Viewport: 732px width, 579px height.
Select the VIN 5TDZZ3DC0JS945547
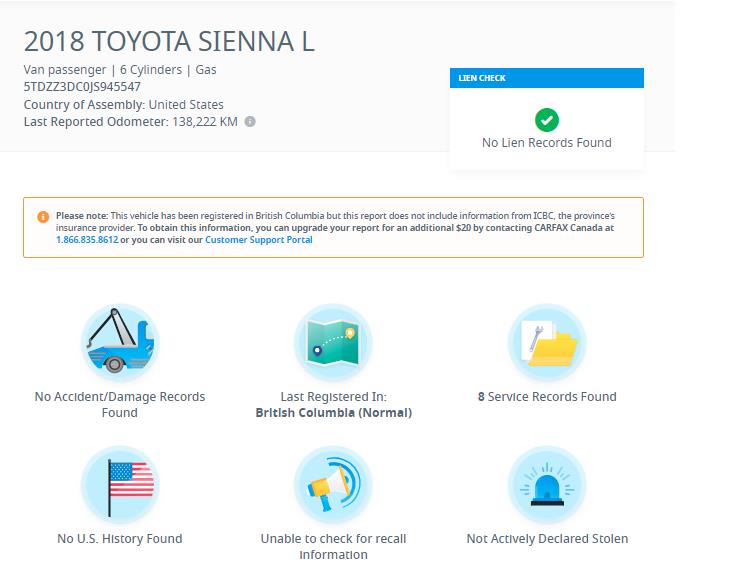pos(82,87)
